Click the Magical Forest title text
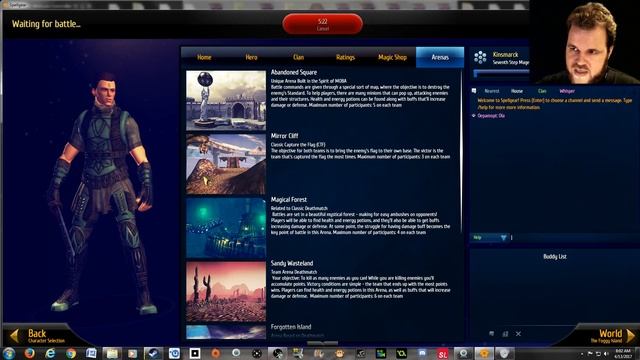This screenshot has height=360, width=640. pos(289,200)
